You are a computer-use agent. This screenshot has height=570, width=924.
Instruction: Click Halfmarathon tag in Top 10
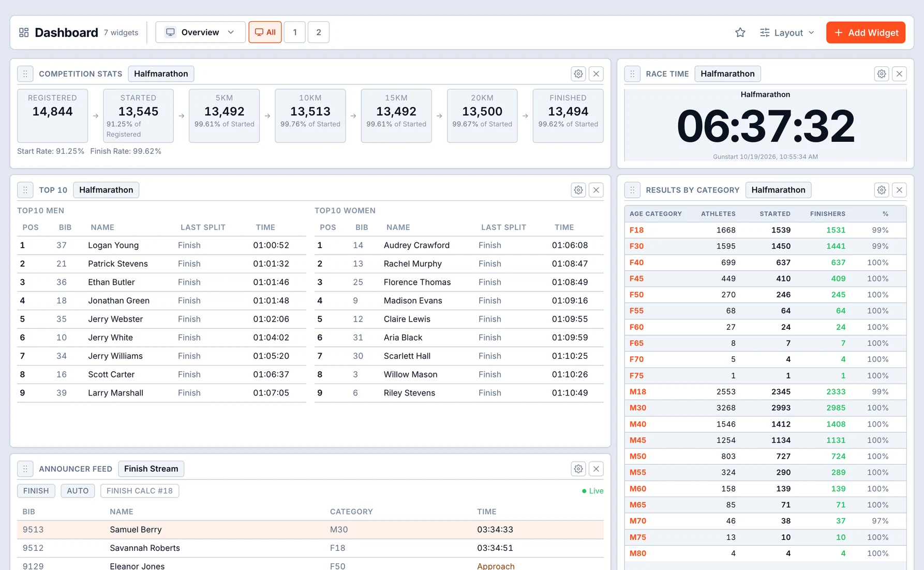[x=106, y=190]
